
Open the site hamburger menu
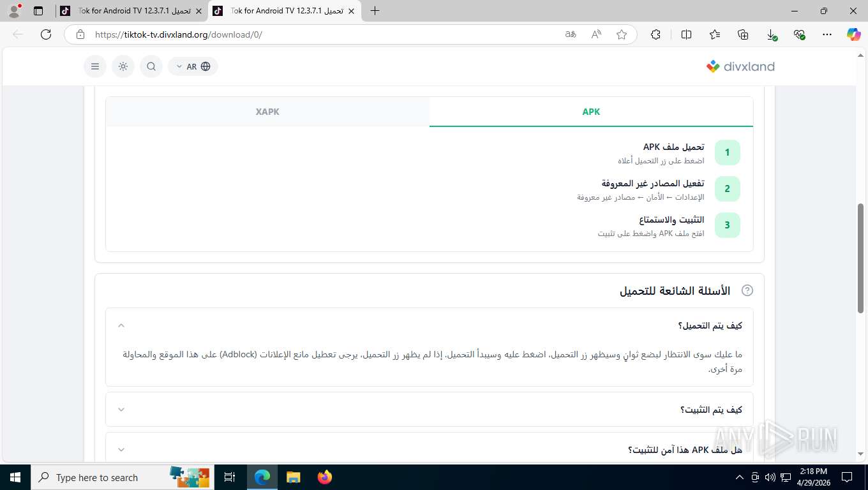pyautogui.click(x=95, y=66)
